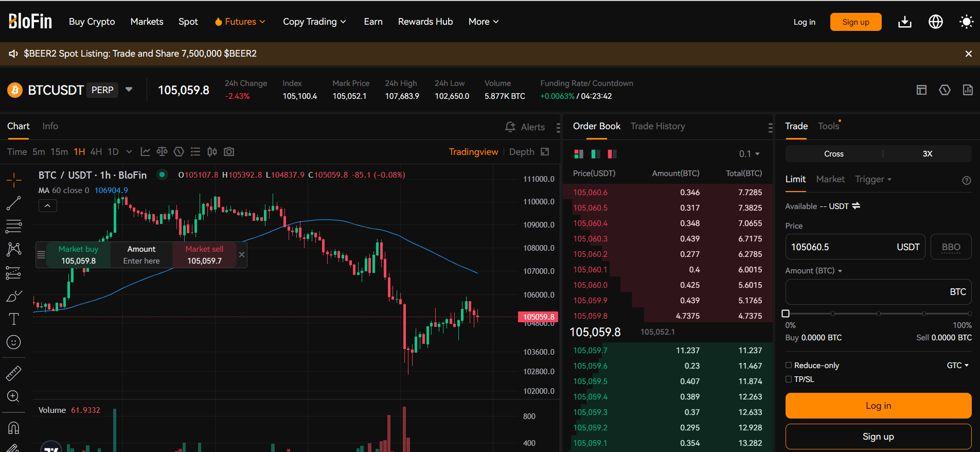980x452 pixels.
Task: Click the Alerts bell icon
Action: 510,127
